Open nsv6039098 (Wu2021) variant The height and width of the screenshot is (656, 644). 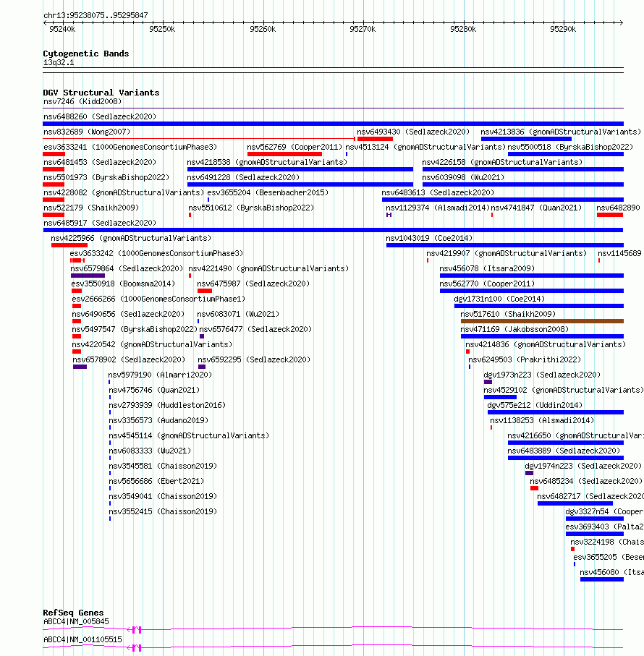point(463,177)
